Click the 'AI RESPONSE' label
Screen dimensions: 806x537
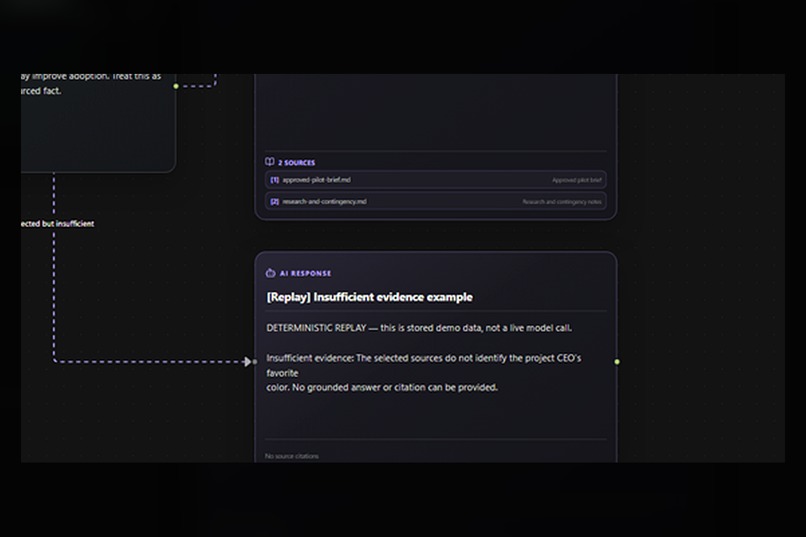(305, 273)
